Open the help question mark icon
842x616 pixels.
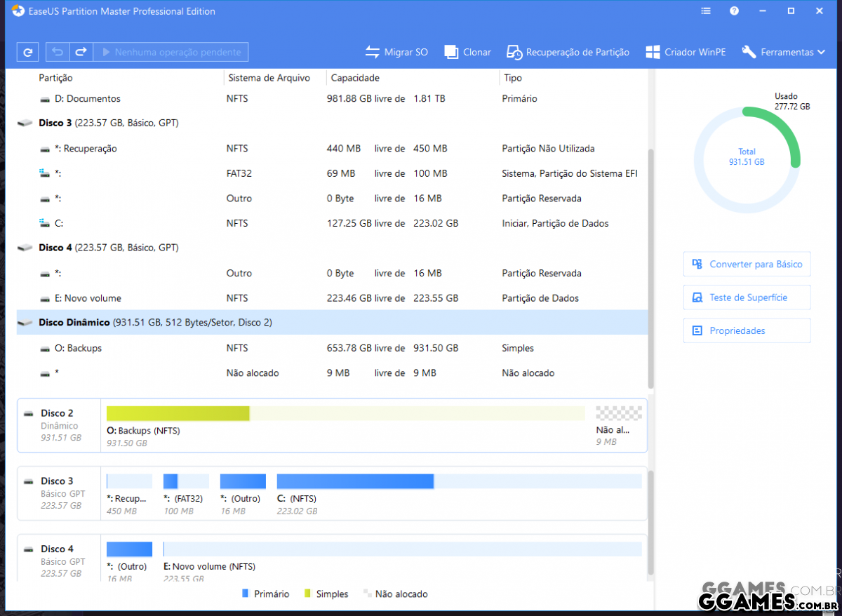coord(734,11)
